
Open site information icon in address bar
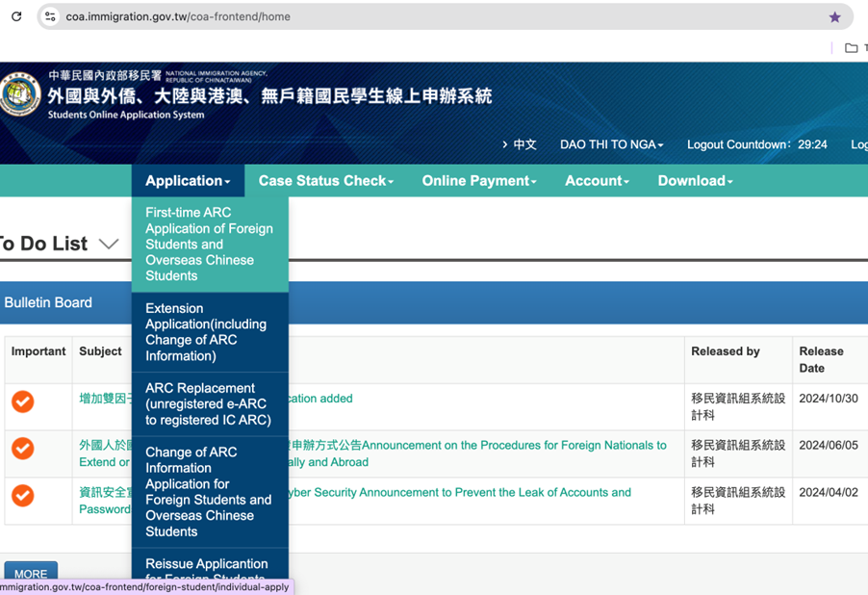tap(50, 16)
